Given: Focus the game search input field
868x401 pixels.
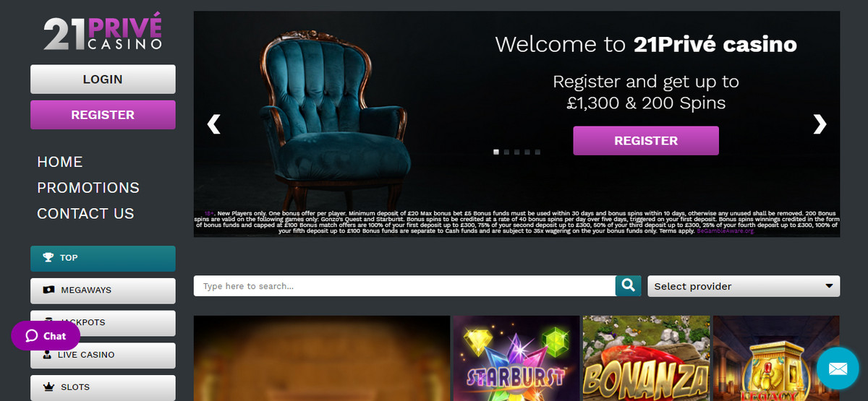Looking at the screenshot, I should pyautogui.click(x=404, y=286).
